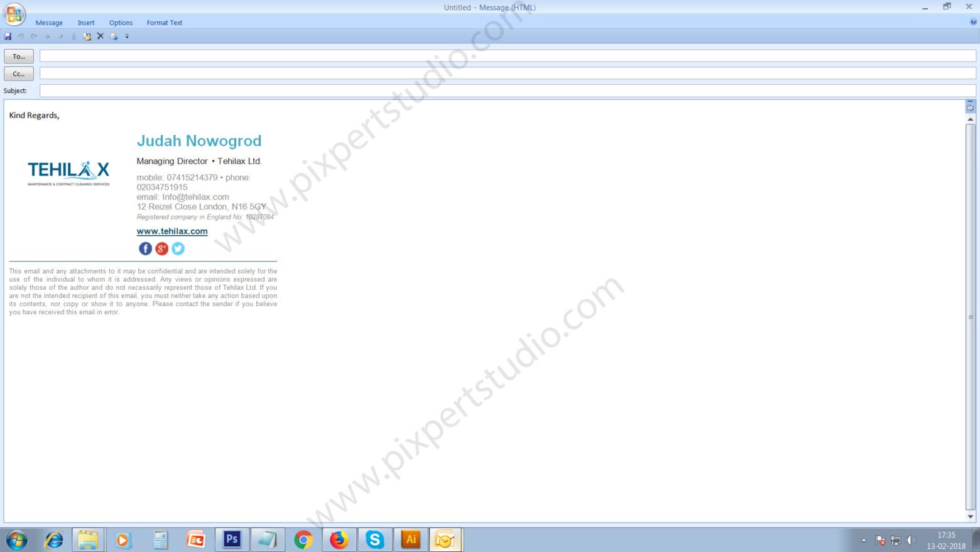The height and width of the screenshot is (552, 980).
Task: Click the Google Plus icon in signature
Action: [x=161, y=248]
